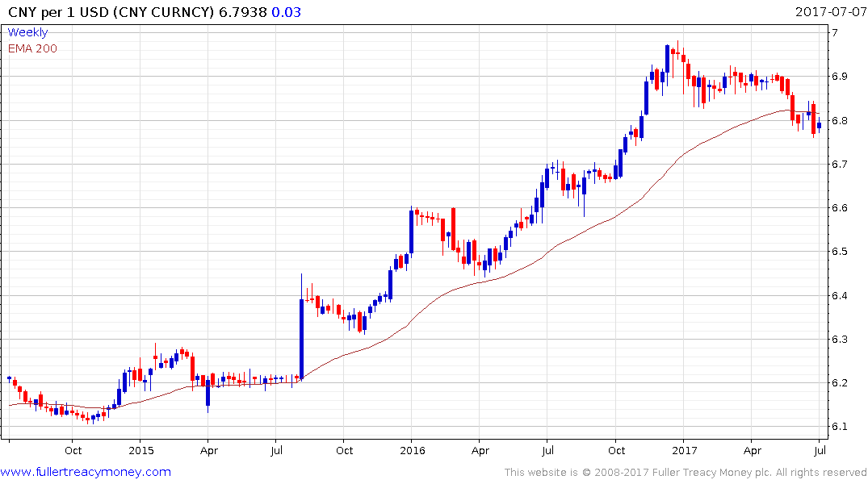Click the last price value 6.7938
Viewport: 868px width, 484px height.
point(243,12)
